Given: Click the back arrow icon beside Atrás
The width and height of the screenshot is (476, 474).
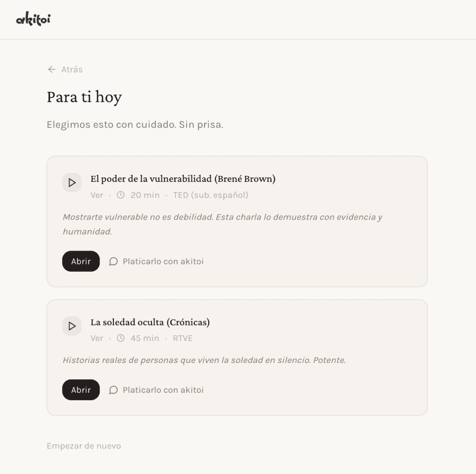Looking at the screenshot, I should click(51, 69).
